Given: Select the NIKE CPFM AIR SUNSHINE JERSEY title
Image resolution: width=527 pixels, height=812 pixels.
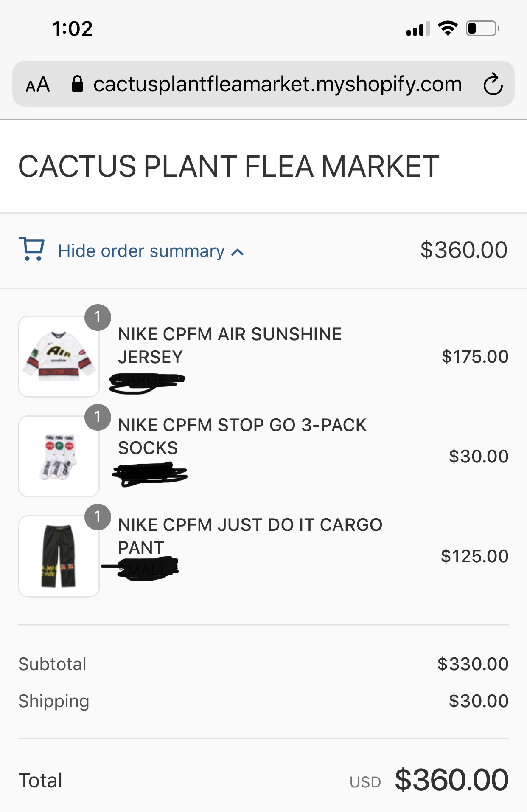Looking at the screenshot, I should pyautogui.click(x=230, y=345).
